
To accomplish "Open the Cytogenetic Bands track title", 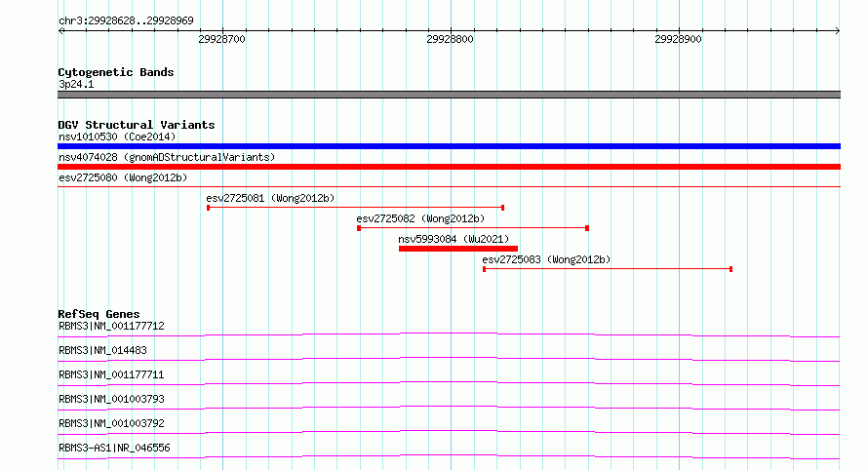I will pyautogui.click(x=116, y=72).
